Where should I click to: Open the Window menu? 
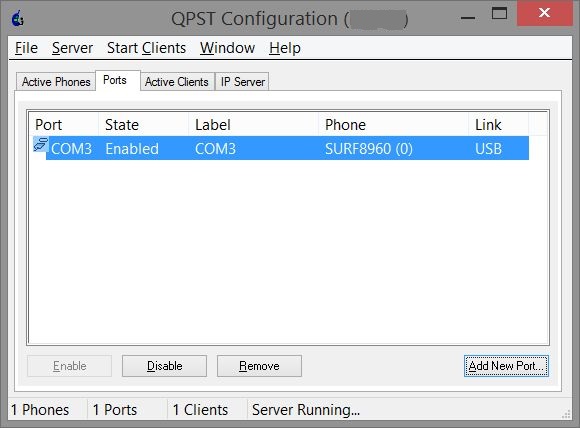point(227,48)
